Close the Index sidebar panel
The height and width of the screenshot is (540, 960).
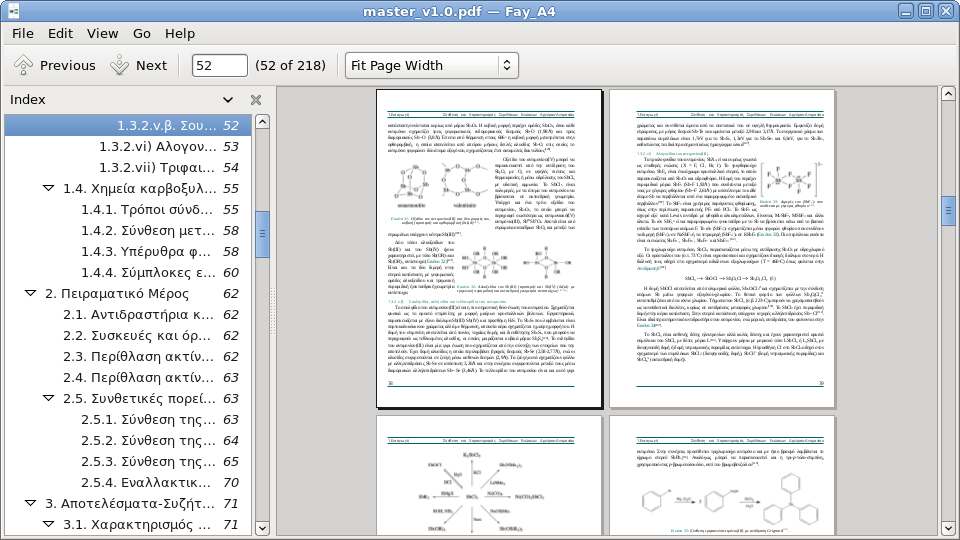[x=256, y=100]
